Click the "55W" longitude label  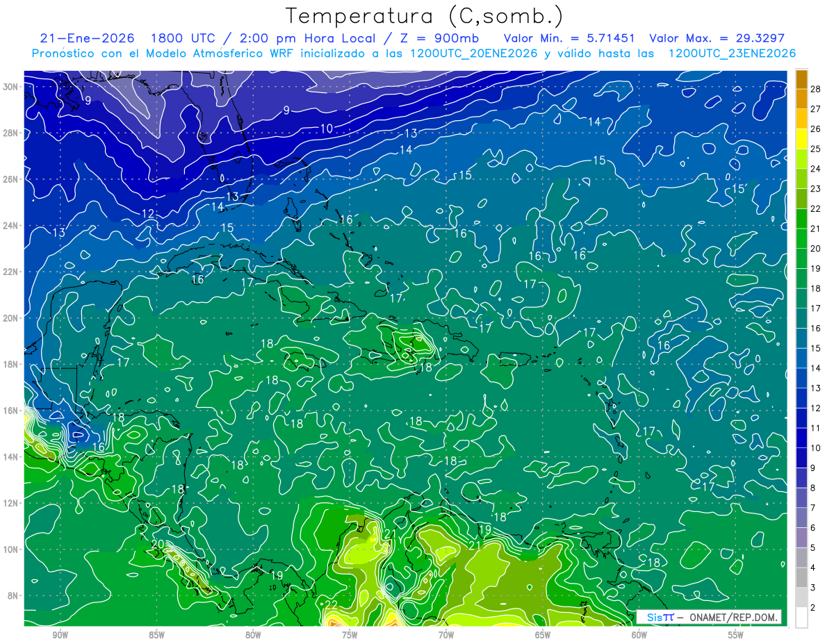click(736, 635)
